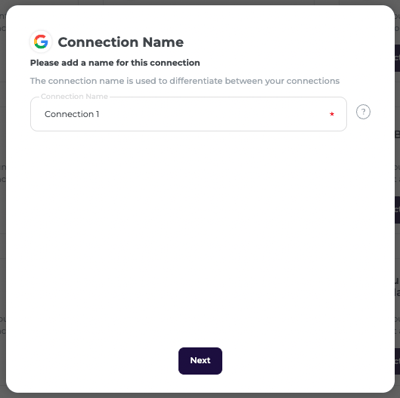
Task: Click the "Connection 1" text in the field
Action: pos(72,114)
